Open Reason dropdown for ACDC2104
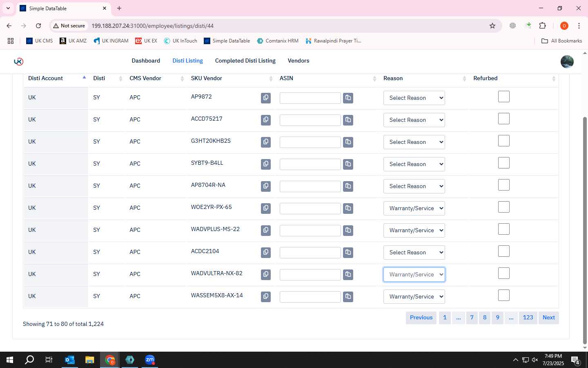Screen dimensions: 588x368 (x=414, y=252)
